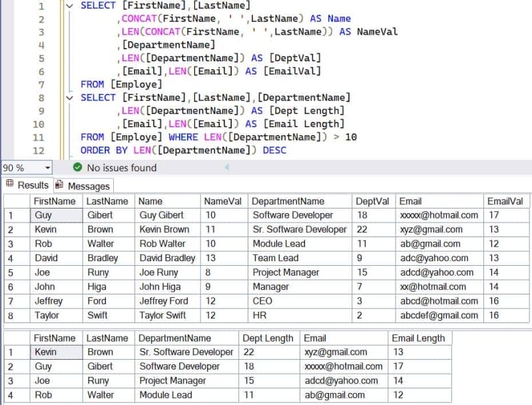Select row header 4 in second grid
This screenshot has height=405, width=532.
(17, 395)
